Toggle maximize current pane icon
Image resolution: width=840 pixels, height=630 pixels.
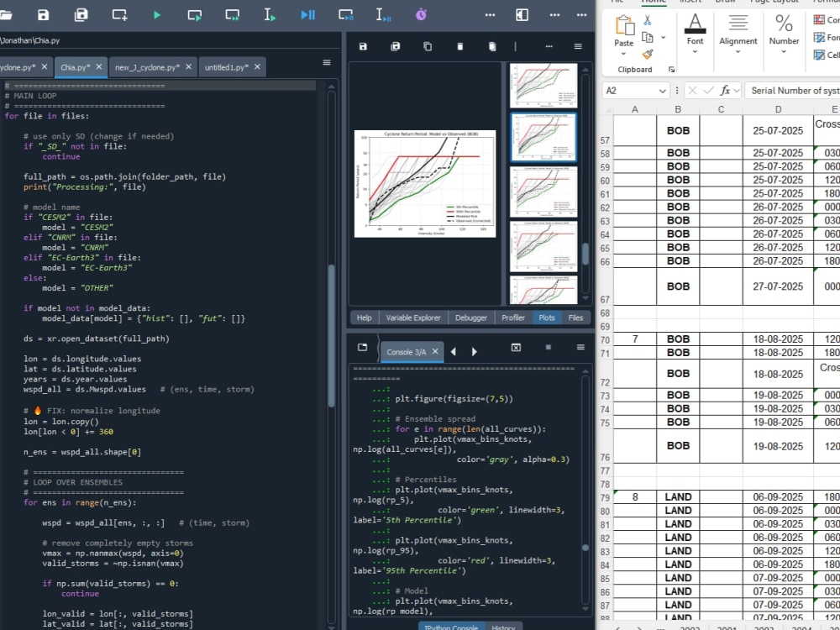click(x=522, y=15)
